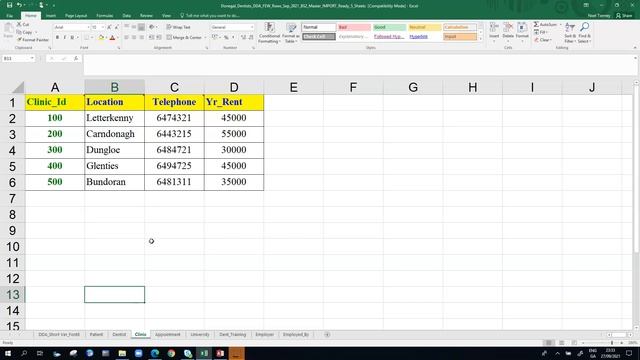Click the Insert Function fx icon

76,58
